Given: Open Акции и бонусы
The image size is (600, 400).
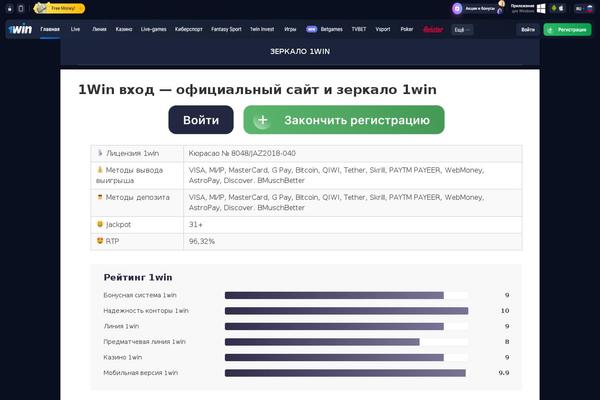Looking at the screenshot, I should point(480,8).
